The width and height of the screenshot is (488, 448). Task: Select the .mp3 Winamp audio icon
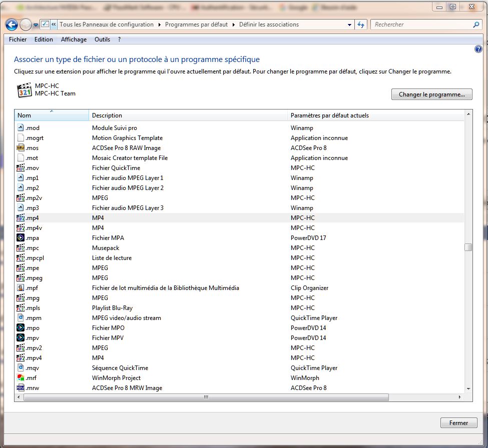click(21, 208)
